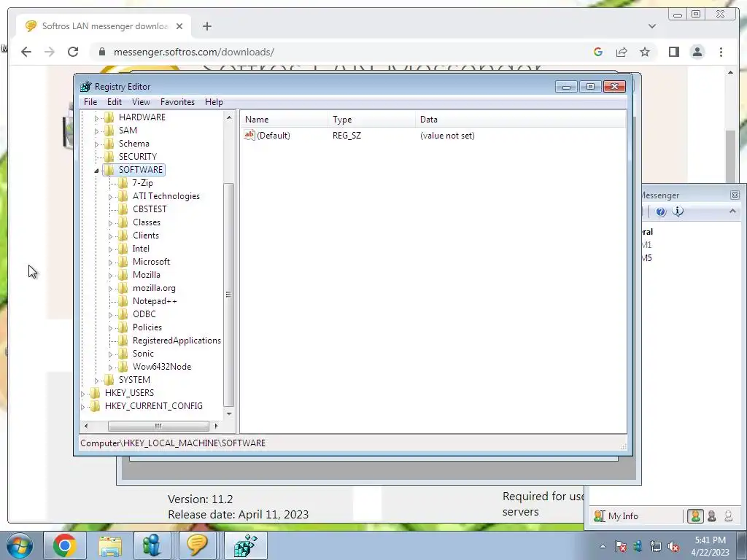The image size is (747, 560).
Task: Open a new Chrome tab
Action: 206,26
